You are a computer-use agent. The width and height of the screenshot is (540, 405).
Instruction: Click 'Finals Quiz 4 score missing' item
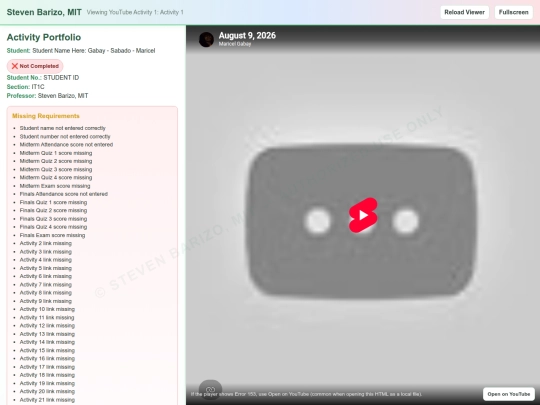(53, 227)
